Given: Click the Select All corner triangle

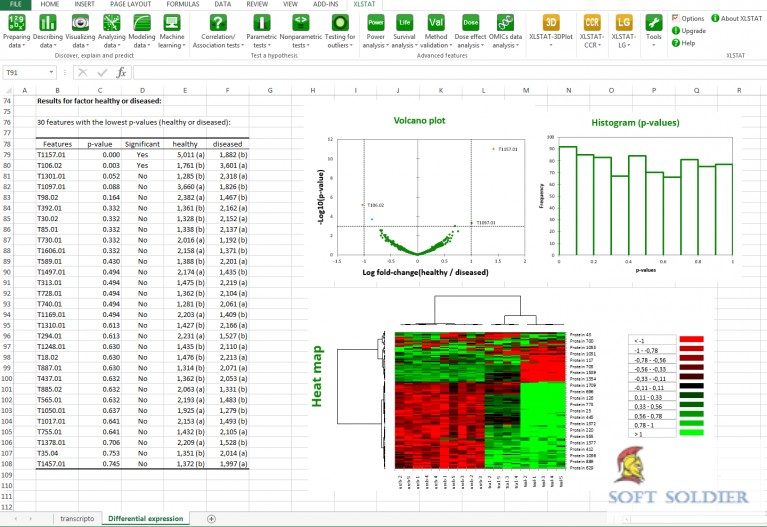Looking at the screenshot, I should click(x=7, y=90).
